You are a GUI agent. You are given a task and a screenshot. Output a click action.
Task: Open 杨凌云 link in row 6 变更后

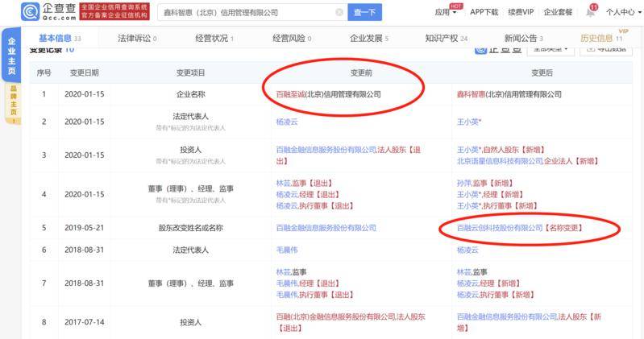tap(467, 250)
